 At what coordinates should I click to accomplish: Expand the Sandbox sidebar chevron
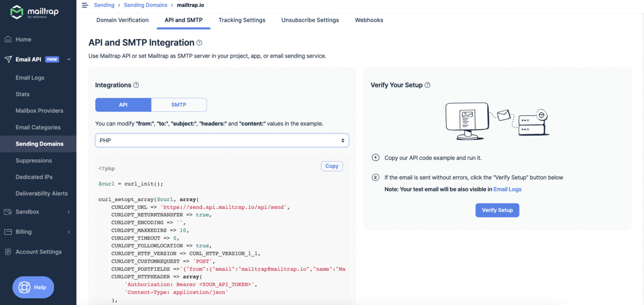[69, 212]
